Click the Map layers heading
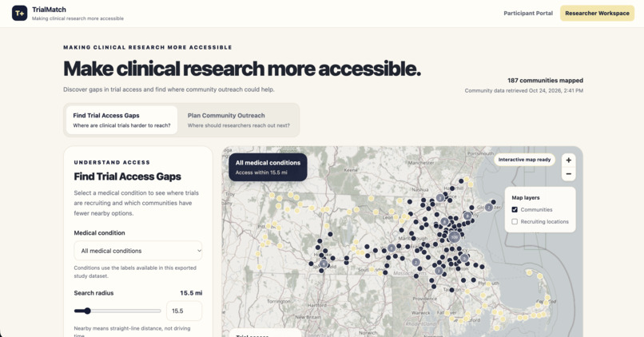 (525, 197)
